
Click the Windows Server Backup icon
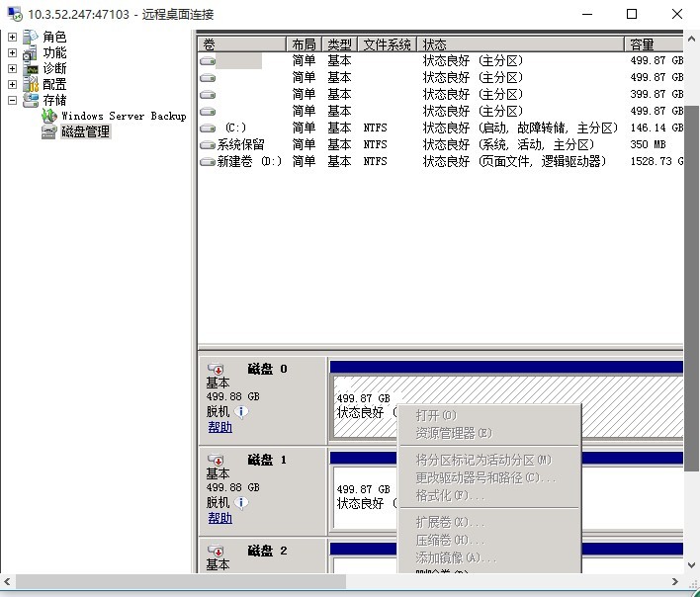(x=49, y=117)
